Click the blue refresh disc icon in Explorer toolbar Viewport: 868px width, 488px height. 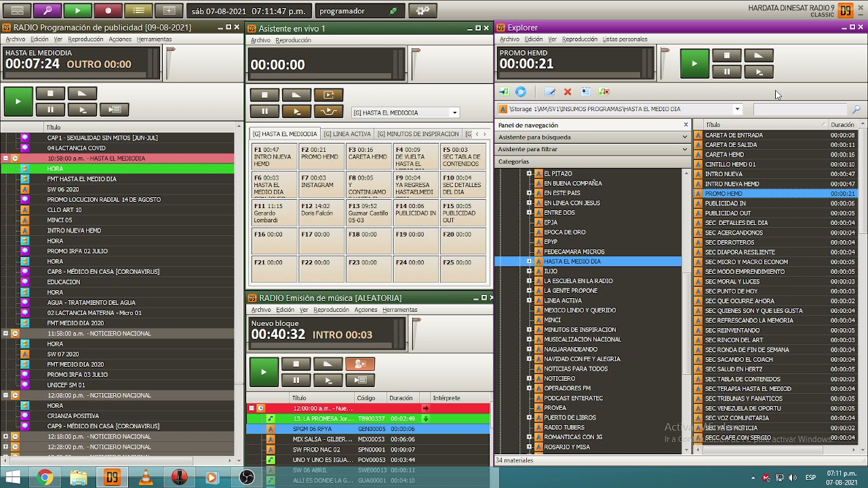click(521, 91)
